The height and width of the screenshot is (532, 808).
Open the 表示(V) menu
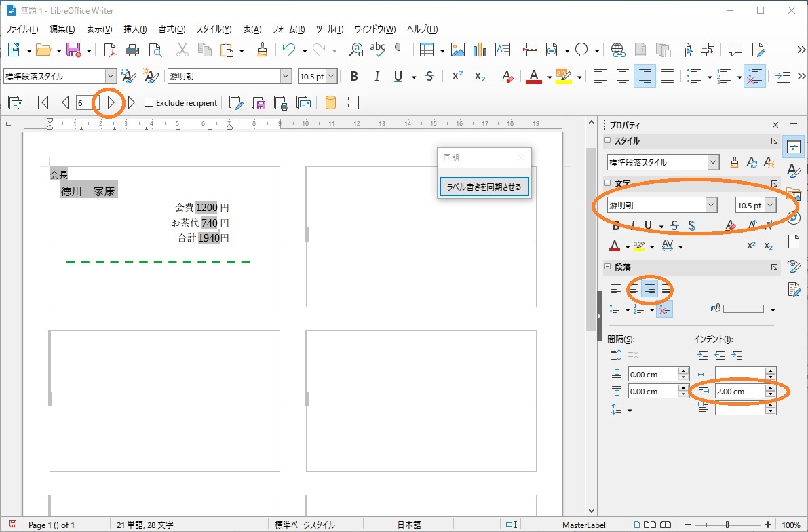pos(99,29)
